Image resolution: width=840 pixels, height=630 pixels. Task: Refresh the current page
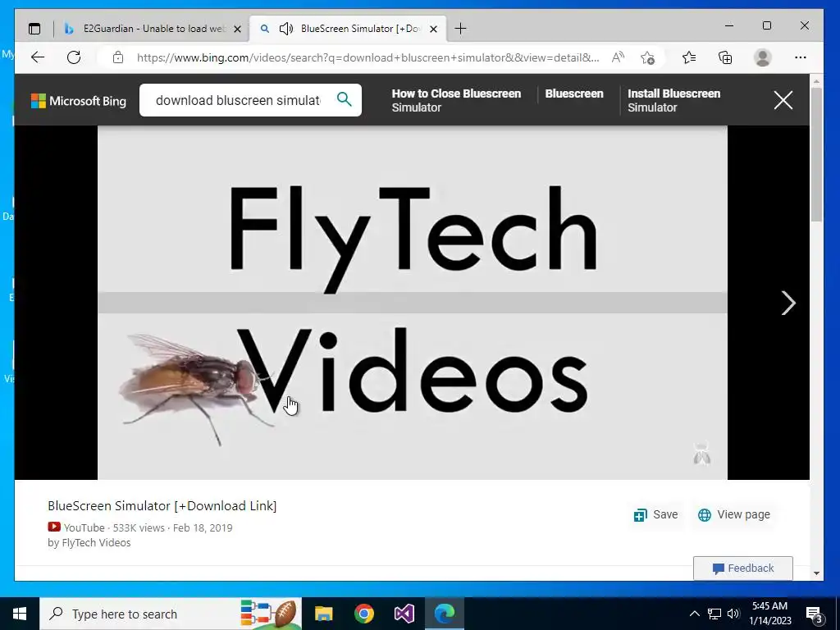[x=74, y=57]
